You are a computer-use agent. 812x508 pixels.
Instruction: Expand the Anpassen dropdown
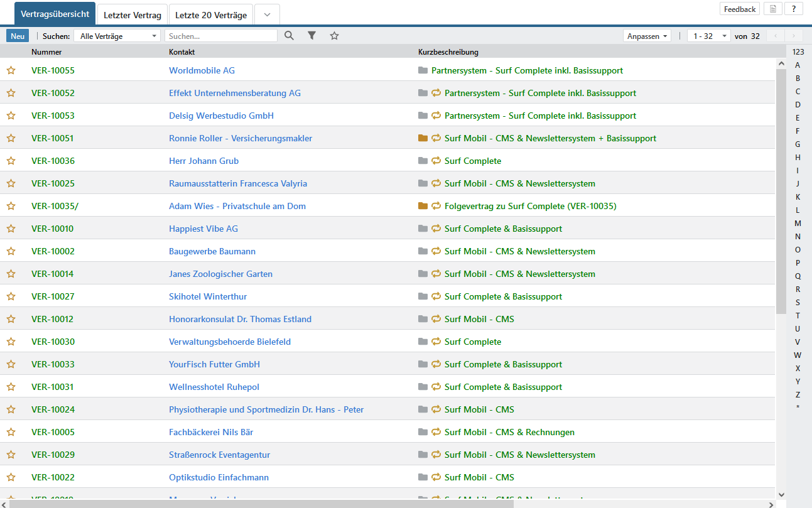click(x=647, y=36)
